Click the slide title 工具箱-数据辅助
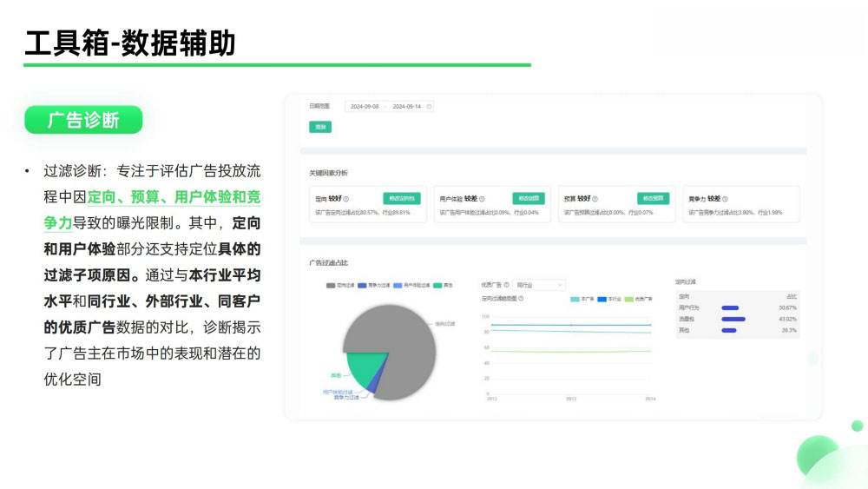This screenshot has height=489, width=868. [x=131, y=43]
